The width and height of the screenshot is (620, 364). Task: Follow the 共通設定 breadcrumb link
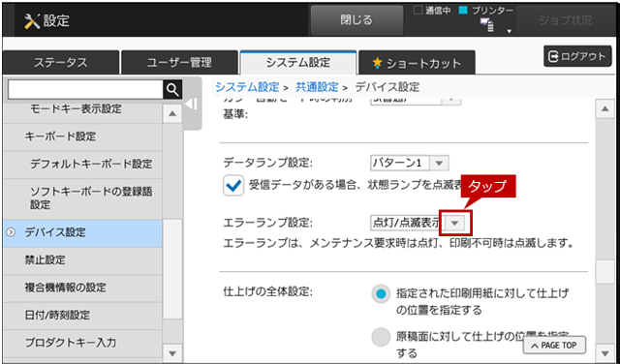[x=317, y=87]
